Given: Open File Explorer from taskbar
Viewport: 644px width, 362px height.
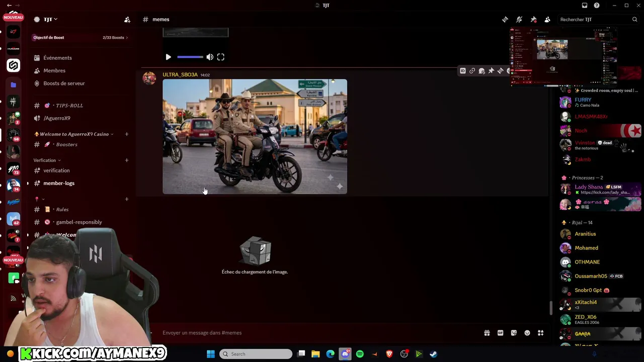Looking at the screenshot, I should (x=315, y=354).
